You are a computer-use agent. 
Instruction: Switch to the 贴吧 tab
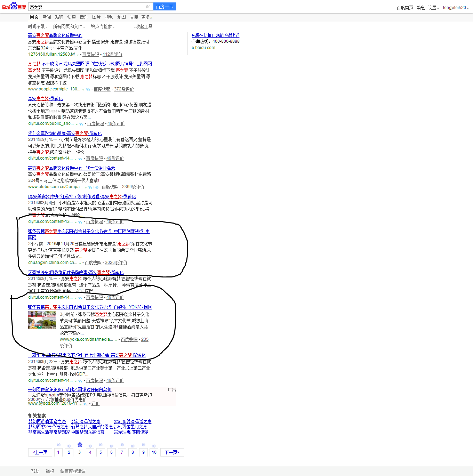tap(59, 17)
